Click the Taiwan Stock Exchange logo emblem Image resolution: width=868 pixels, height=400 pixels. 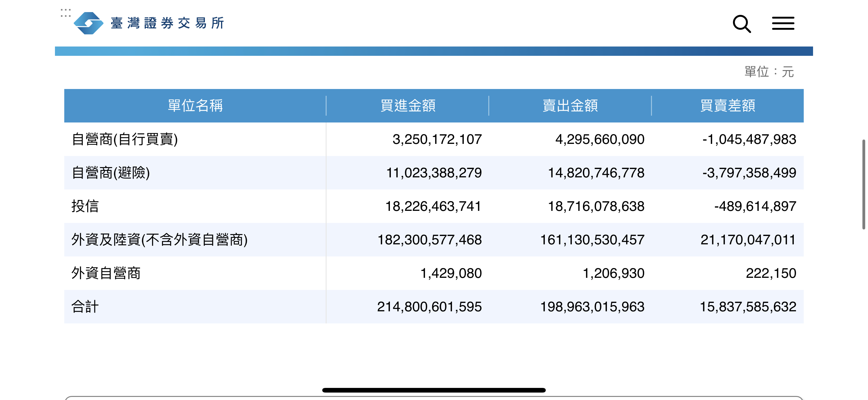(88, 23)
